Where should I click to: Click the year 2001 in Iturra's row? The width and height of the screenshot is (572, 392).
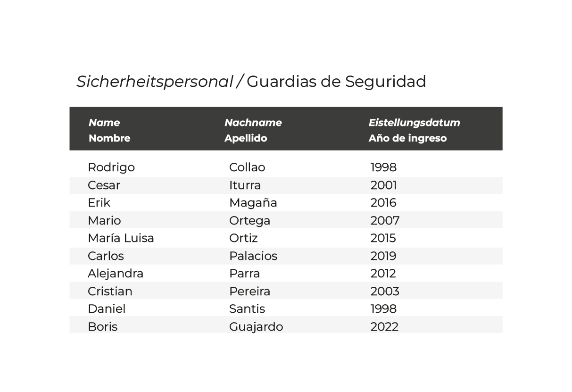click(x=383, y=185)
